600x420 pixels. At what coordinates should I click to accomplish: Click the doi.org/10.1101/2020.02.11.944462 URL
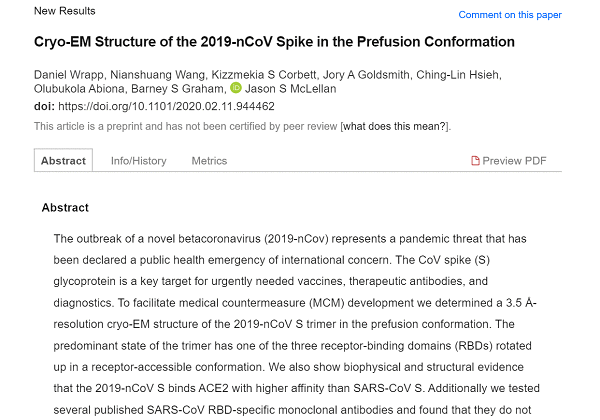click(x=166, y=106)
